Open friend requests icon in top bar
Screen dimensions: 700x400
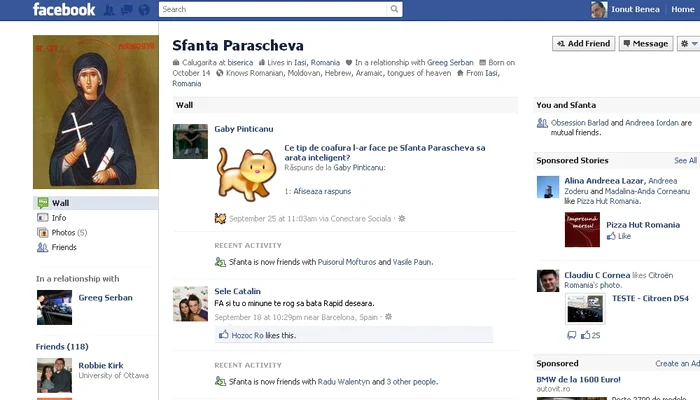[109, 9]
